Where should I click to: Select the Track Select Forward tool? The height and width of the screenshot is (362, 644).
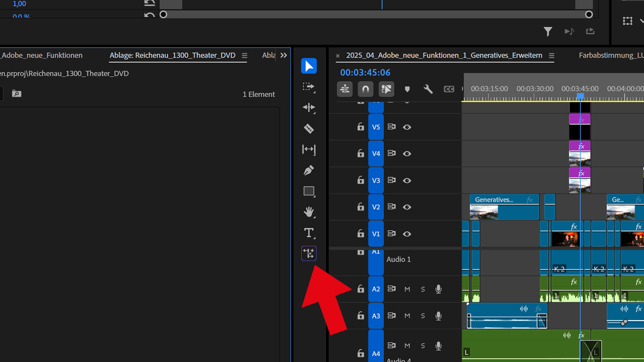[x=309, y=87]
